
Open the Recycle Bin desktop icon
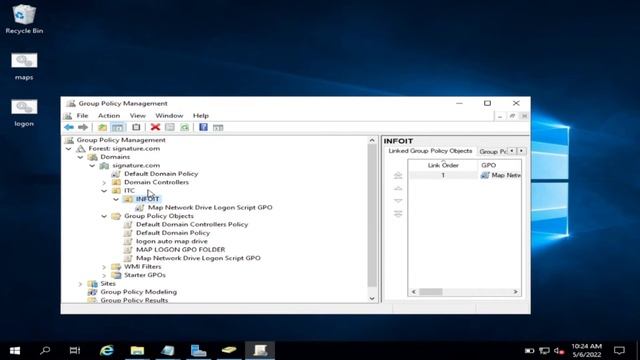(x=24, y=19)
